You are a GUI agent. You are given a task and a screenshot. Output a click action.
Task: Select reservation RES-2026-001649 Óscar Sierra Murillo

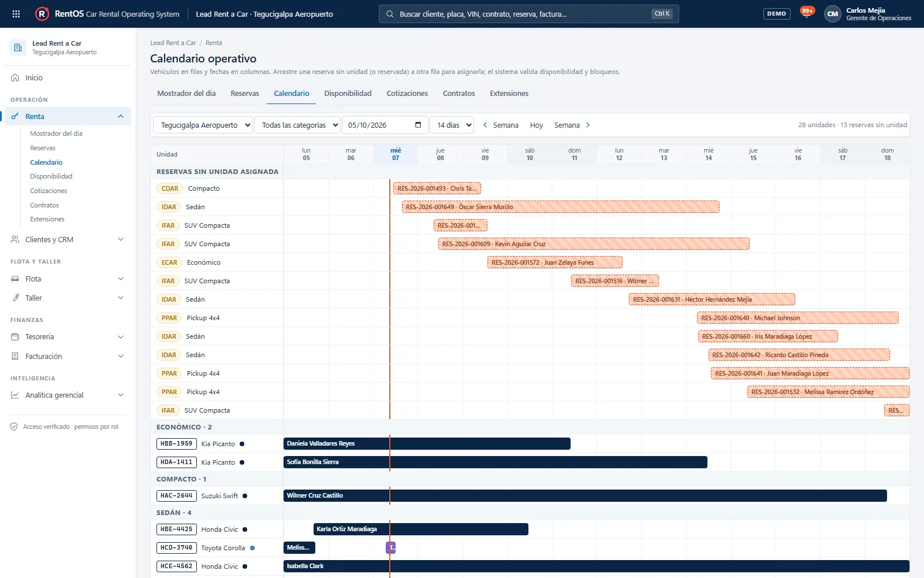click(x=561, y=207)
